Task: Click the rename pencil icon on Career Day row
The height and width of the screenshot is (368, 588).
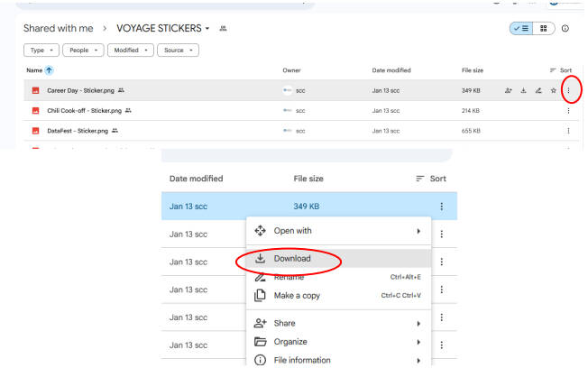Action: coord(538,90)
